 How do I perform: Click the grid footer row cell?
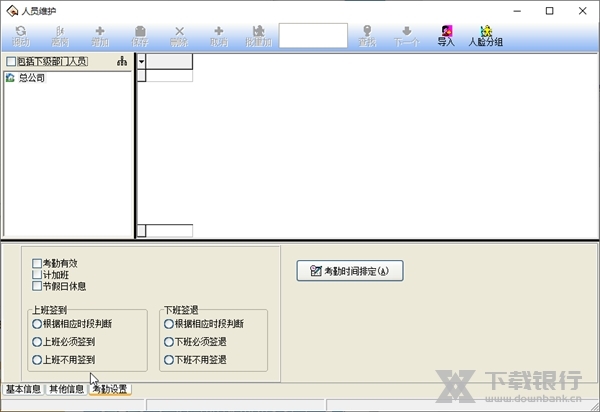coord(169,231)
